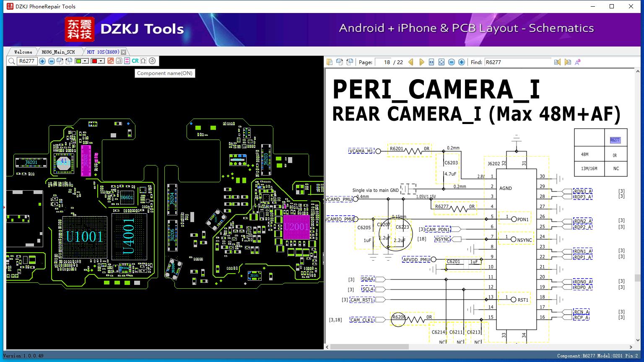Click the R6277 resistor label beside pin 4
The height and width of the screenshot is (362, 644).
pyautogui.click(x=442, y=206)
